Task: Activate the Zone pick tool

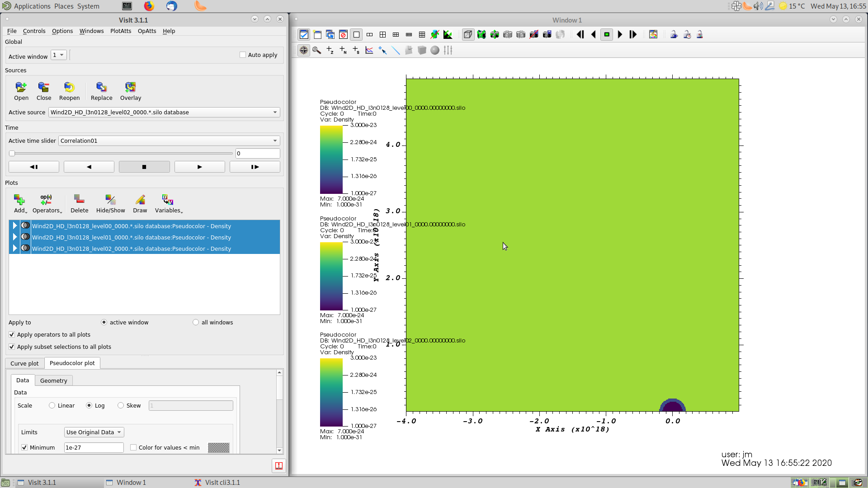Action: (x=330, y=50)
